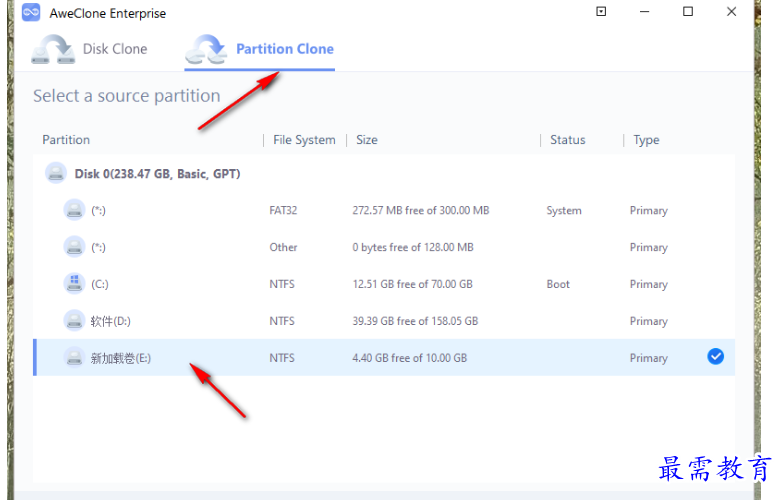This screenshot has height=500, width=780.
Task: Click NTFS cell in the 软件(D:) row
Action: pyautogui.click(x=282, y=321)
